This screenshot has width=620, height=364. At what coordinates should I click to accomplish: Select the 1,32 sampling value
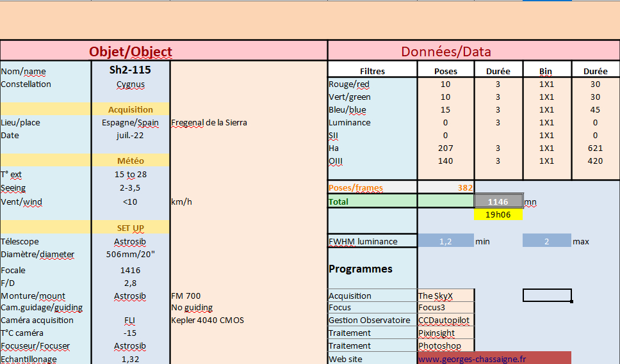coord(130,359)
